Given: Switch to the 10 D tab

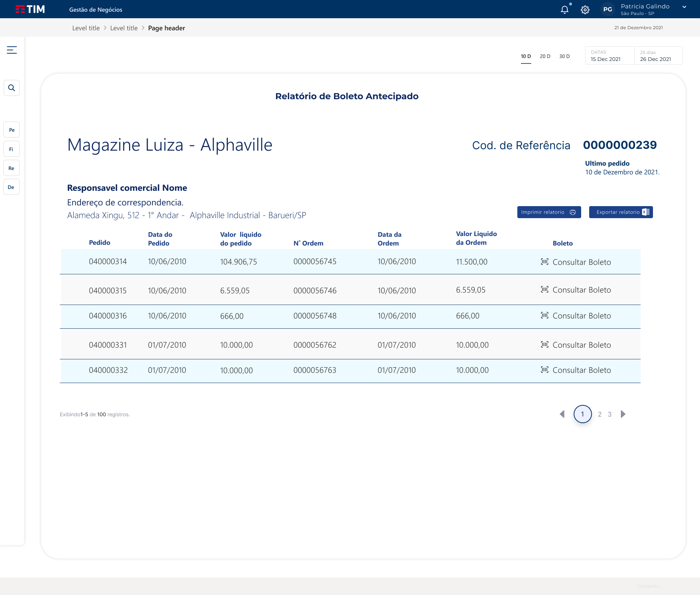Looking at the screenshot, I should (526, 56).
